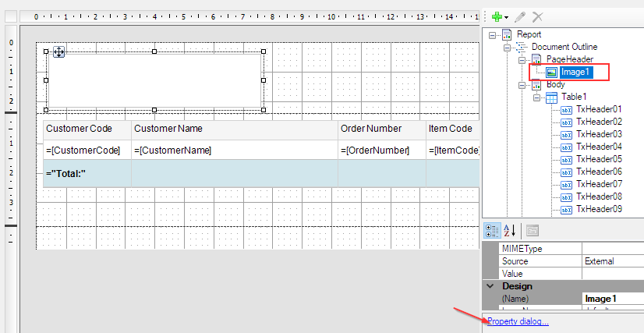644x333 pixels.
Task: Click the textbox icon beside TxHeader08
Action: click(x=566, y=197)
